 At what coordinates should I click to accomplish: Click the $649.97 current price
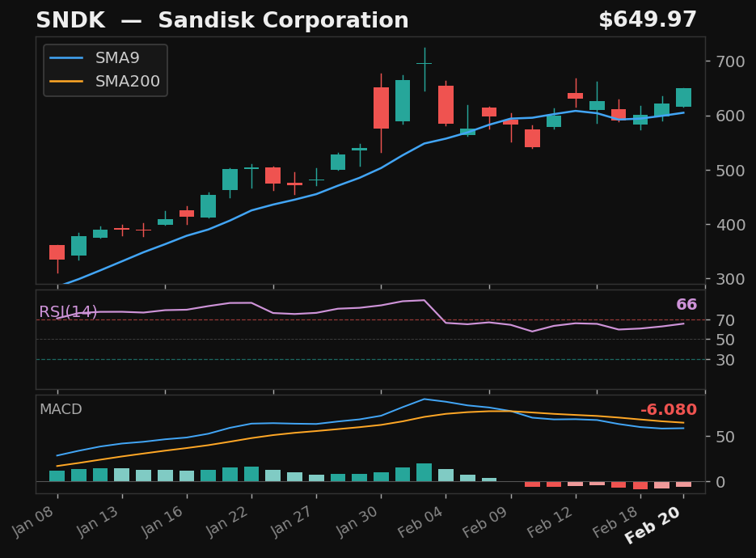648,19
